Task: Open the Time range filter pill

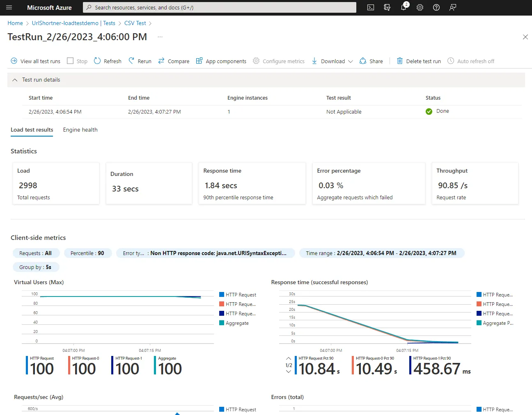Action: coord(382,253)
